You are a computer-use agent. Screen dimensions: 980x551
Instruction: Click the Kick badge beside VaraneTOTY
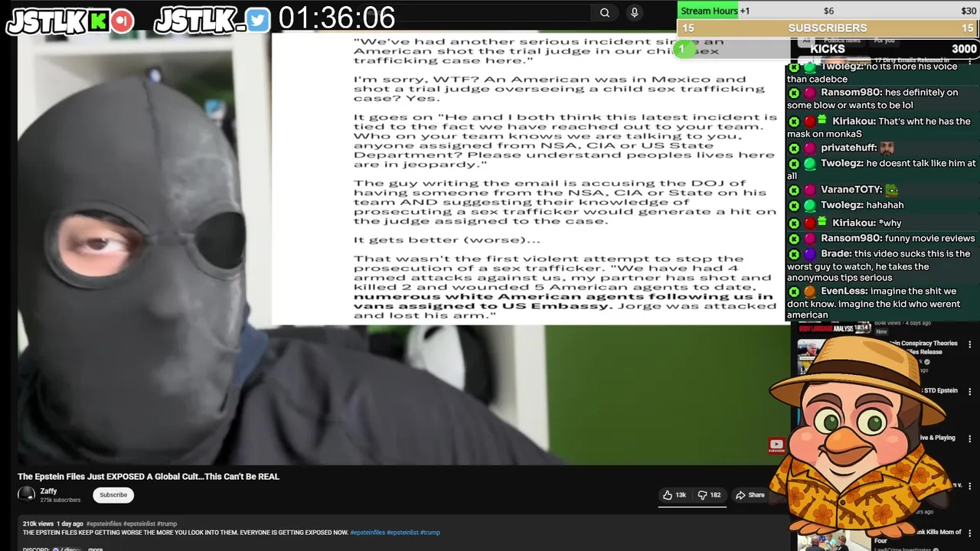[794, 190]
